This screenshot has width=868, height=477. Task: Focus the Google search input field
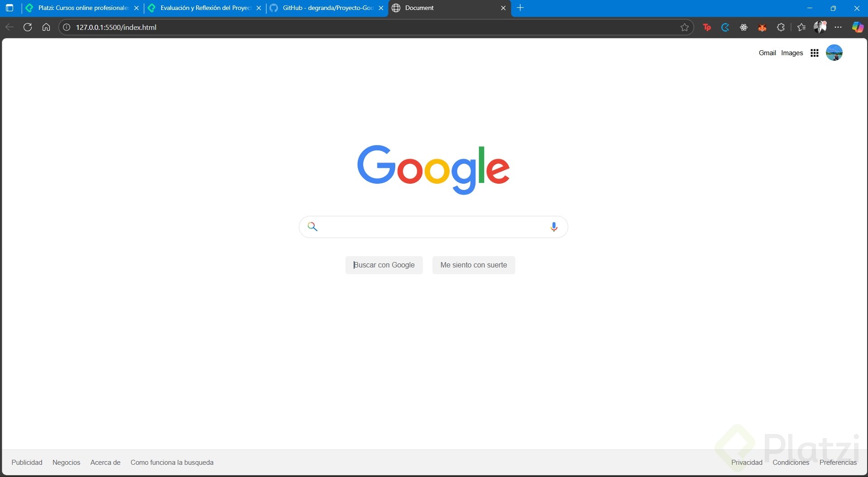point(433,227)
